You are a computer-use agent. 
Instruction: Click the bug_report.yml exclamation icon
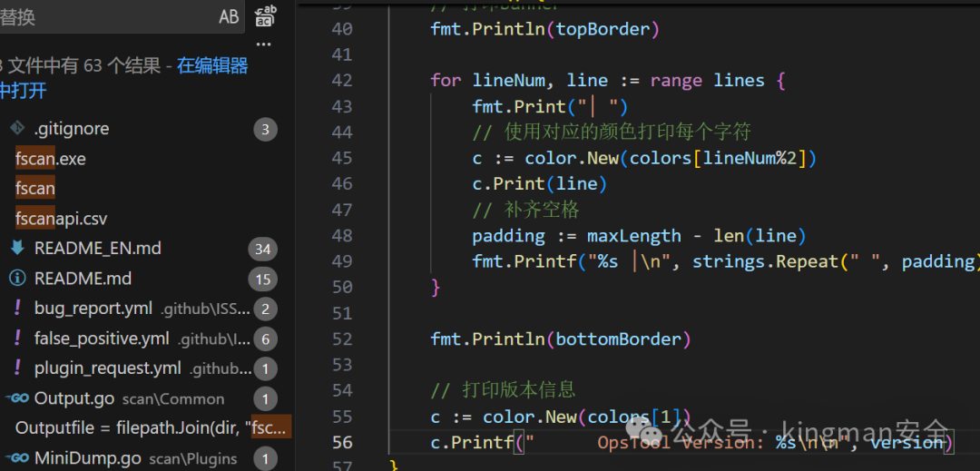[17, 308]
